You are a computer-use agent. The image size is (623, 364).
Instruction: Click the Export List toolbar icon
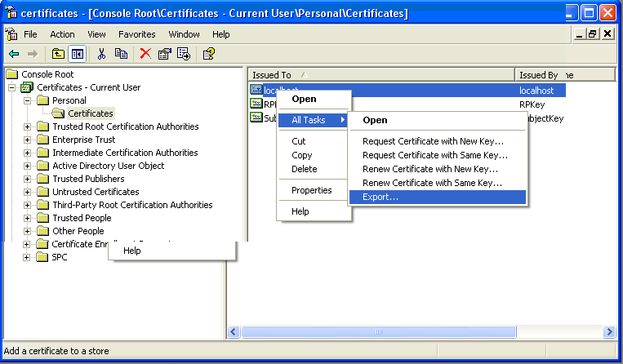click(184, 54)
